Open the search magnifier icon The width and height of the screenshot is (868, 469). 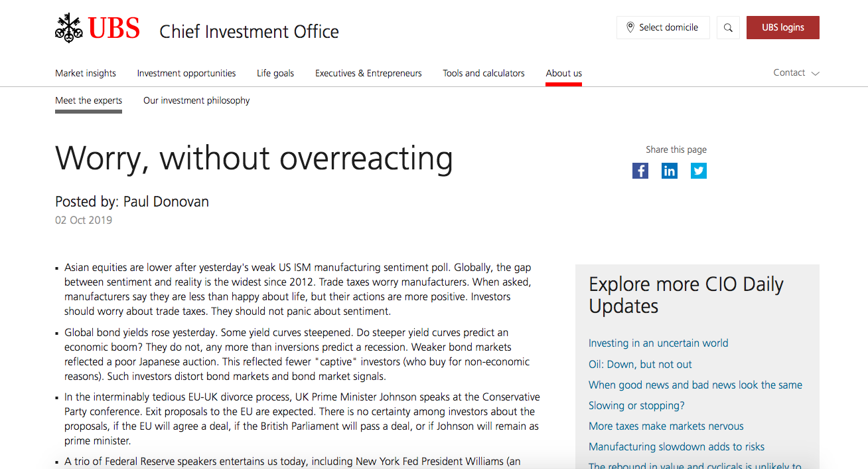[x=728, y=28]
